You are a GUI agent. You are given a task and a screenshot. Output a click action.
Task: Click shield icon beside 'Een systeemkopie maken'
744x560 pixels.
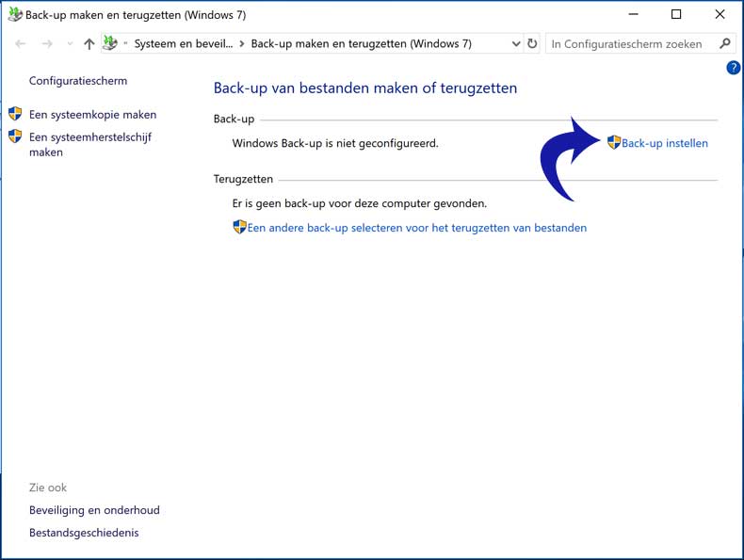coord(15,114)
